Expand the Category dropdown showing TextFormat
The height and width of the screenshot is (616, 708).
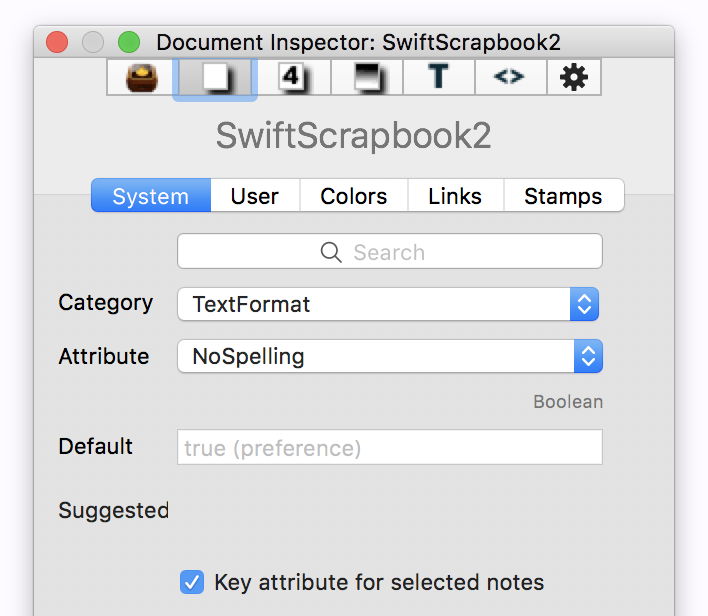pyautogui.click(x=388, y=304)
